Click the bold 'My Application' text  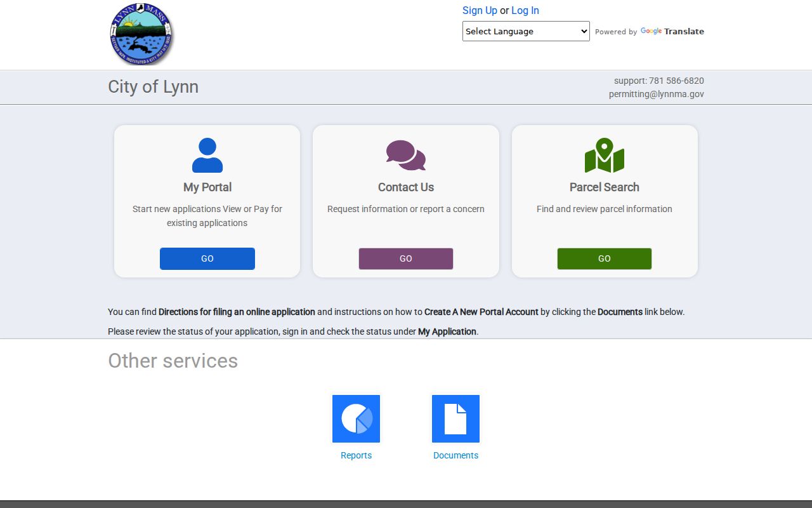(x=447, y=331)
